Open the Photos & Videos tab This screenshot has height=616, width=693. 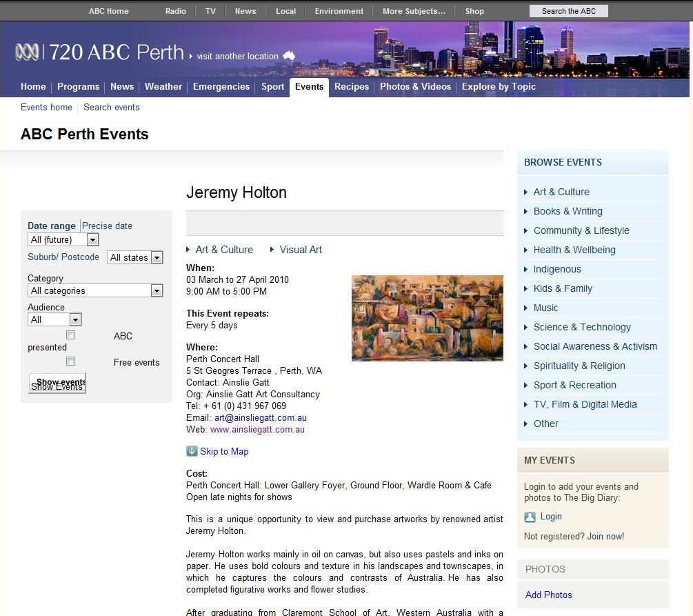point(415,87)
